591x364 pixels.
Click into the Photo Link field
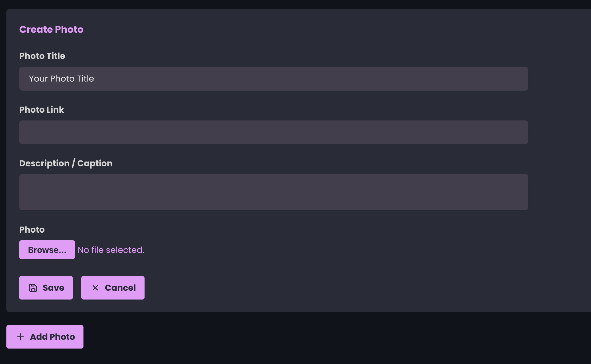274,132
